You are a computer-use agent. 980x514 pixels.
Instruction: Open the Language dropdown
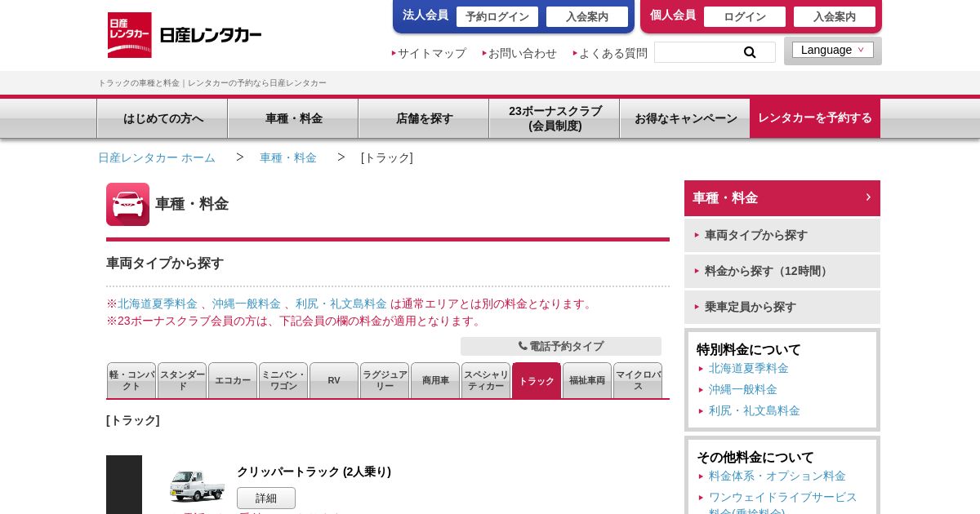coord(833,50)
